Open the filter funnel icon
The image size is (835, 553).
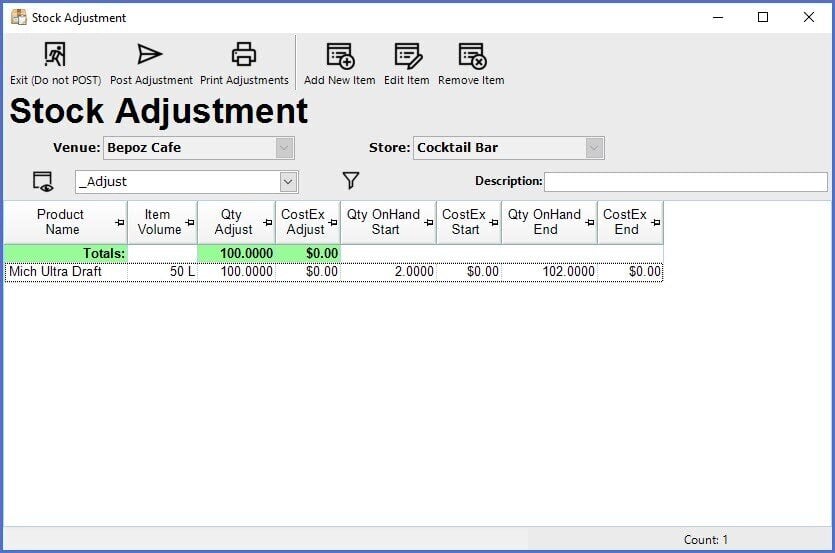click(350, 181)
